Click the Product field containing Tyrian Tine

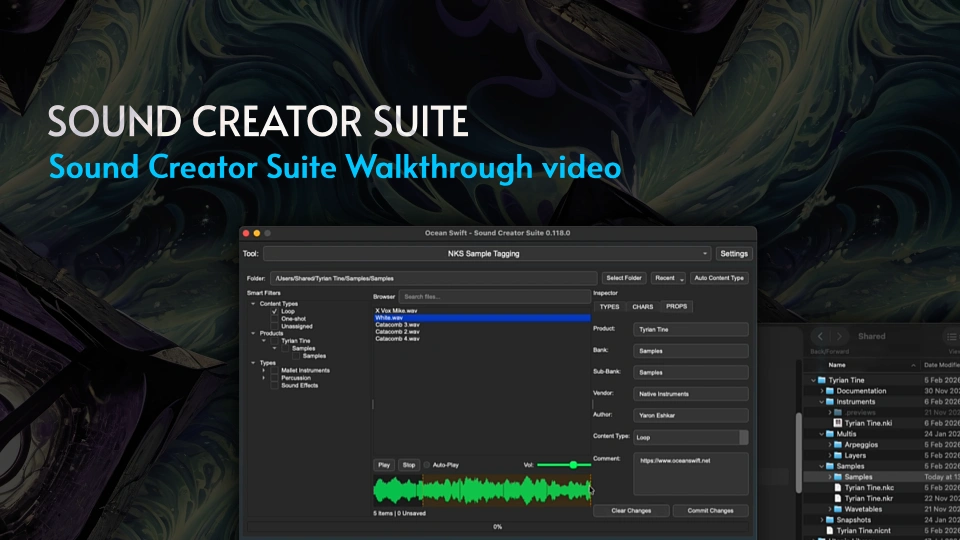click(x=690, y=329)
